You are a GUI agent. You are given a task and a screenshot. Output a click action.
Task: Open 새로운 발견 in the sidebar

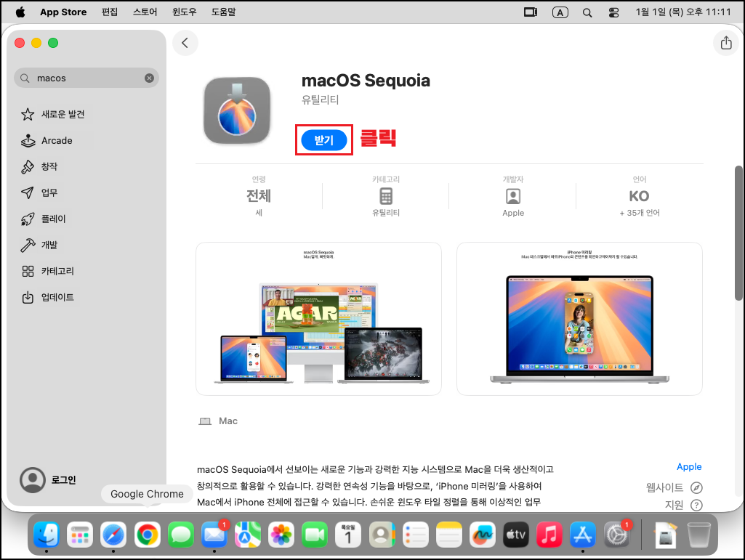pyautogui.click(x=54, y=114)
